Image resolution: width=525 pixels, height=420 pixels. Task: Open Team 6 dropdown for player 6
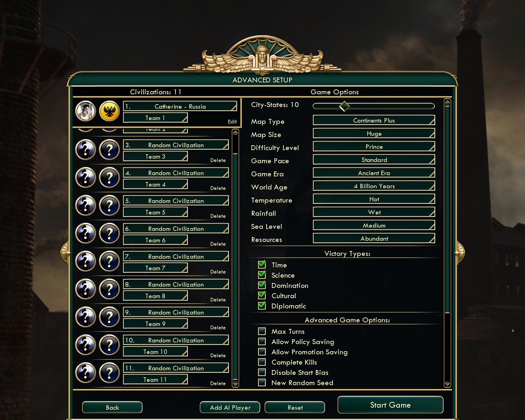(155, 240)
